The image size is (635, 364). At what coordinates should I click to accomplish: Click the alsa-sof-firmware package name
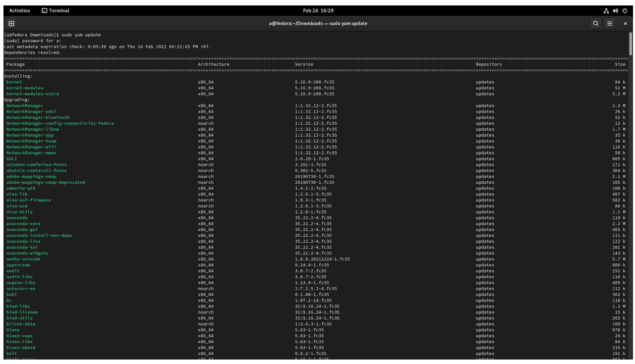(x=28, y=200)
